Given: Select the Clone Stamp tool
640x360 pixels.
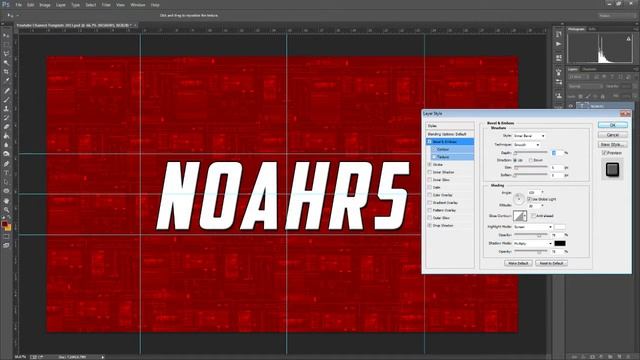Looking at the screenshot, I should click(x=6, y=109).
